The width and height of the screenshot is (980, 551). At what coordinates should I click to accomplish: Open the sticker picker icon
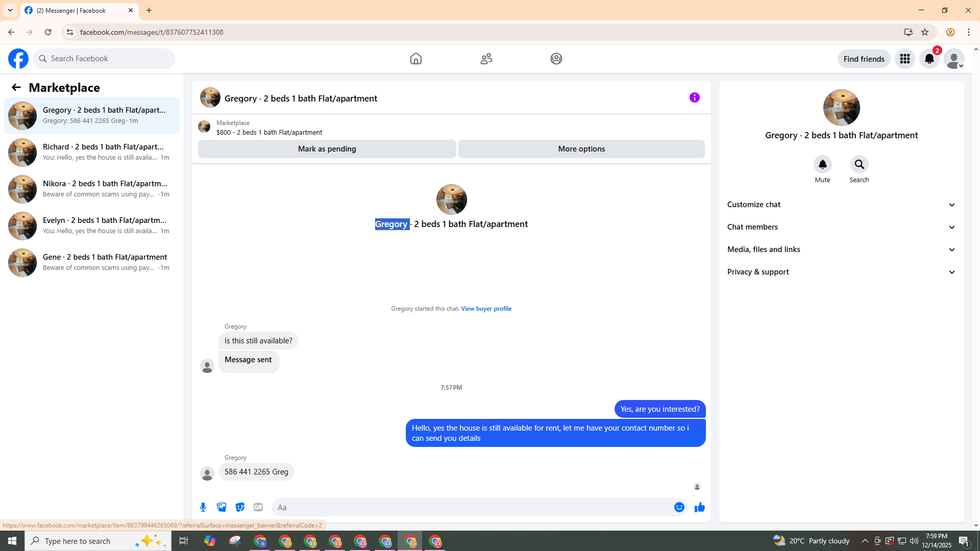tap(240, 507)
